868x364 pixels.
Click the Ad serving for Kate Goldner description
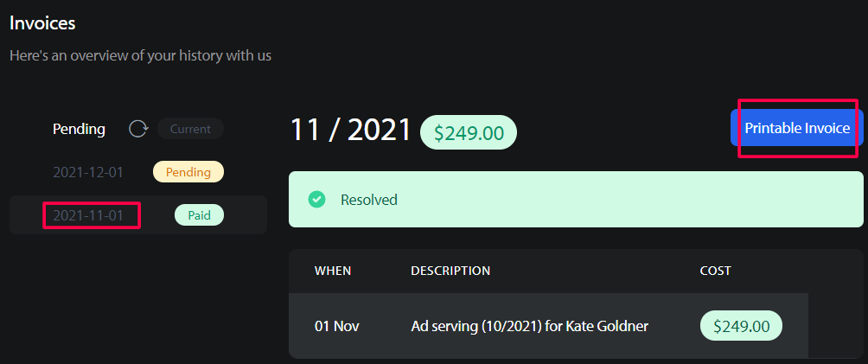(x=530, y=326)
